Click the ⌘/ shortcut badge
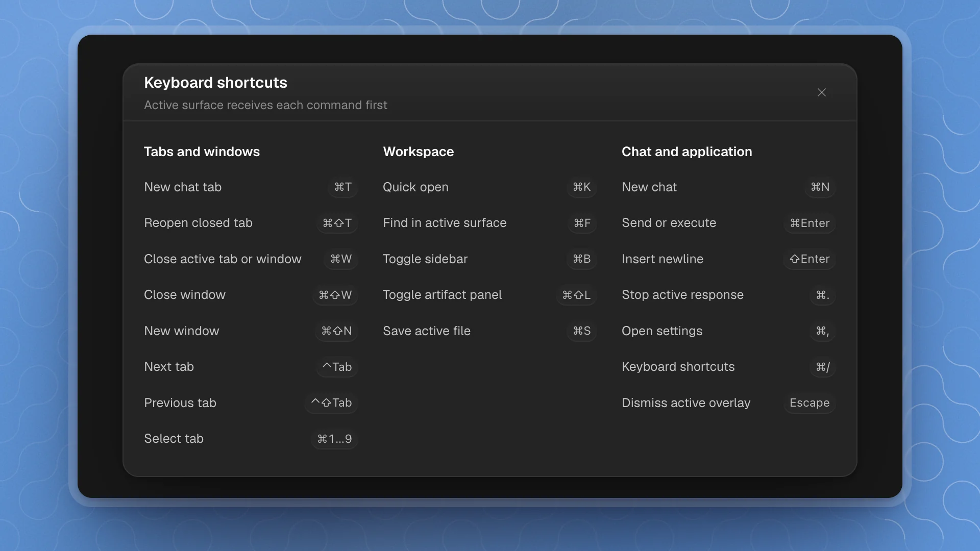Viewport: 980px width, 551px height. [822, 367]
